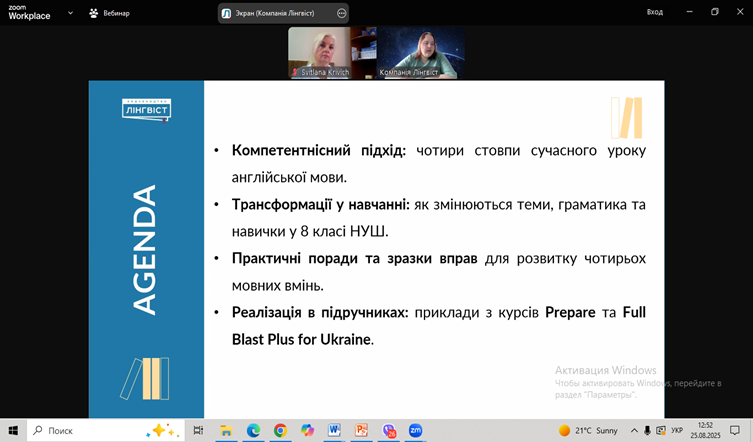
Task: Open the three-dots options on screen share tab
Action: [341, 13]
